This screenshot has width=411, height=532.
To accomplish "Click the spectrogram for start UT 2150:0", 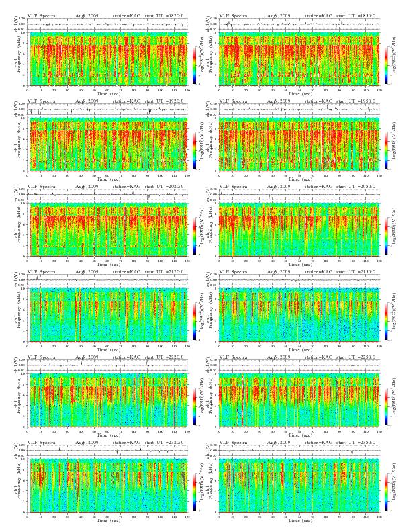I will pyautogui.click(x=299, y=315).
